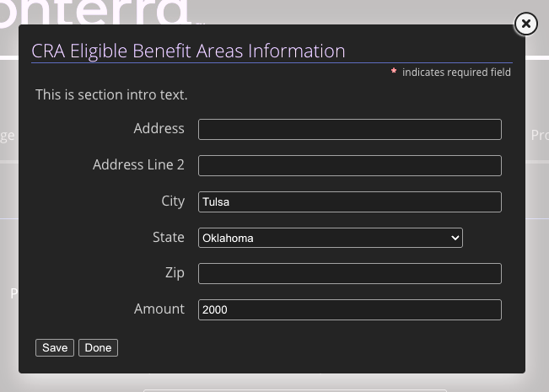Click the Address label

click(159, 128)
